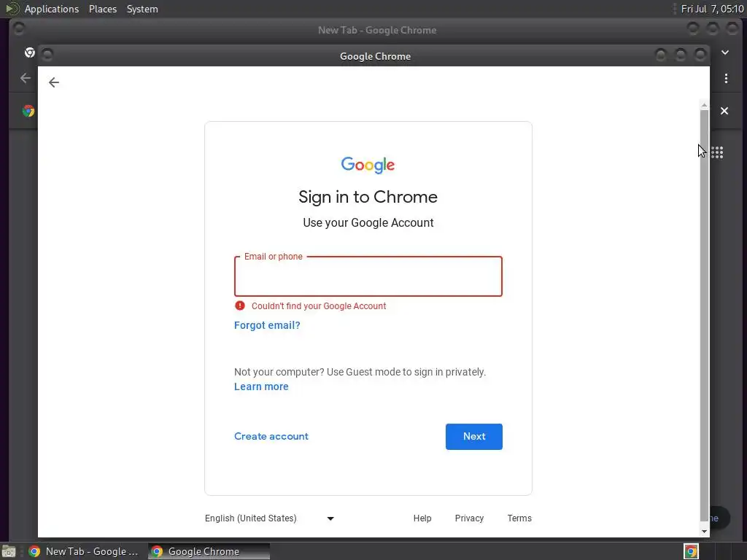
Task: Open the Help footer link
Action: coord(422,518)
